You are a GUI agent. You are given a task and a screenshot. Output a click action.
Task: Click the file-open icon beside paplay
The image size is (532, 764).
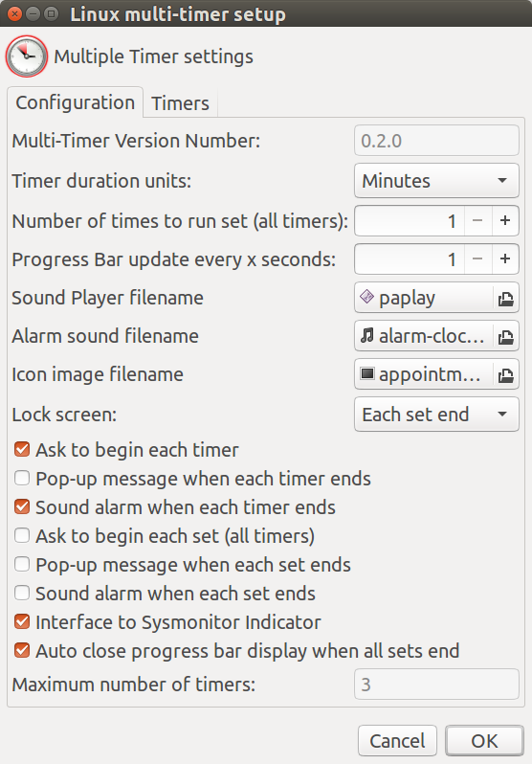[x=506, y=298]
